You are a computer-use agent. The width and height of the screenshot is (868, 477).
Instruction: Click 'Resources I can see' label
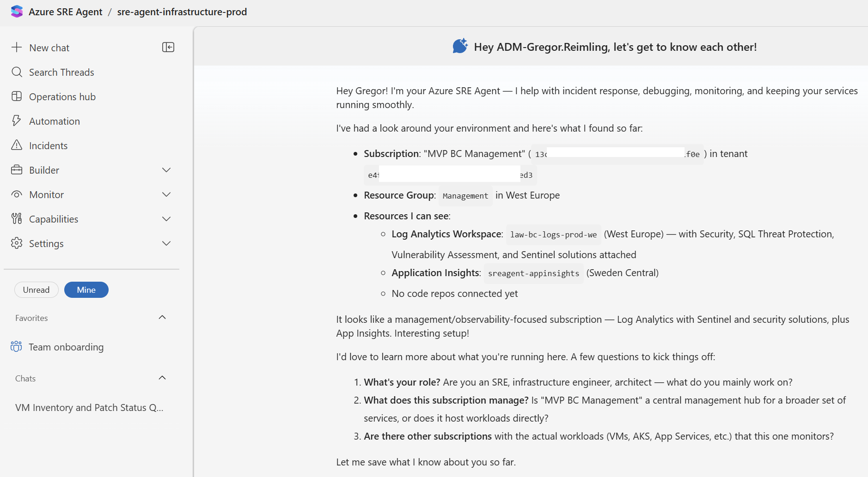[x=406, y=216]
